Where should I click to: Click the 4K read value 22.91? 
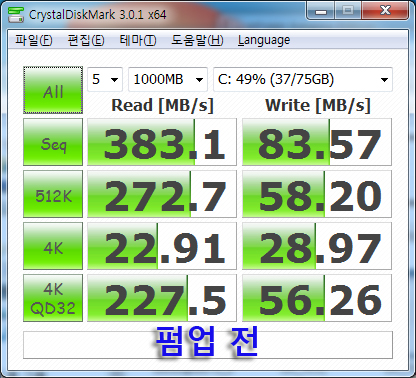pos(162,246)
